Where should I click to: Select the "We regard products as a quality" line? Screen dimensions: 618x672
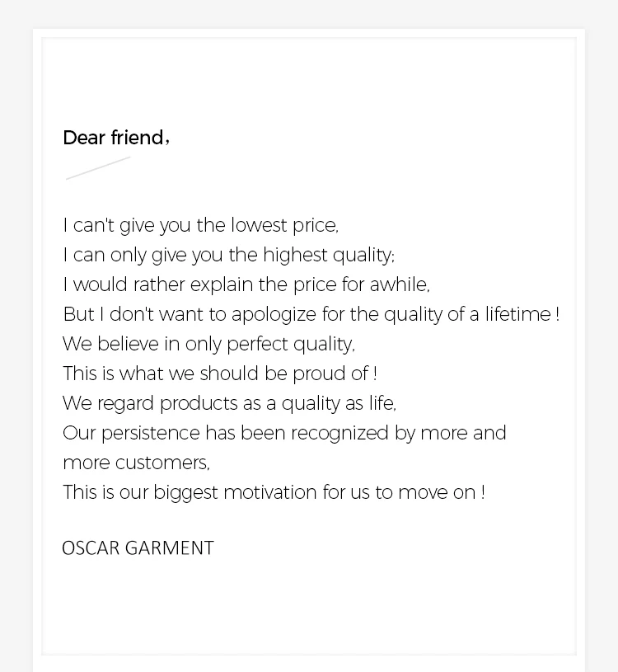[229, 403]
